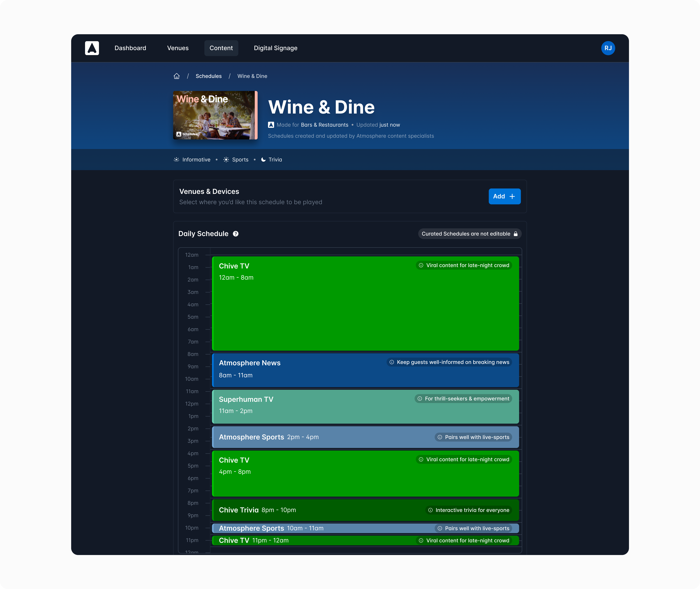Screen dimensions: 700x589
Task: Click the Wine & Dine breadcrumb
Action: [252, 76]
